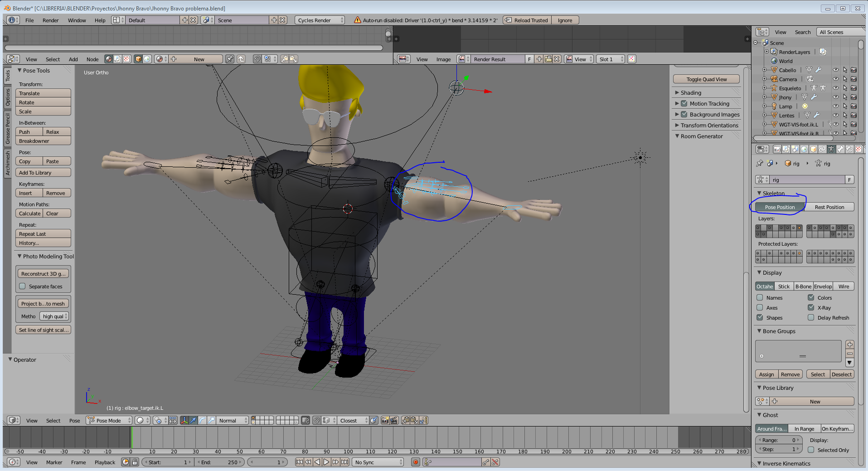This screenshot has width=868, height=471.
Task: Enable the Delay Refresh checkbox
Action: point(811,317)
